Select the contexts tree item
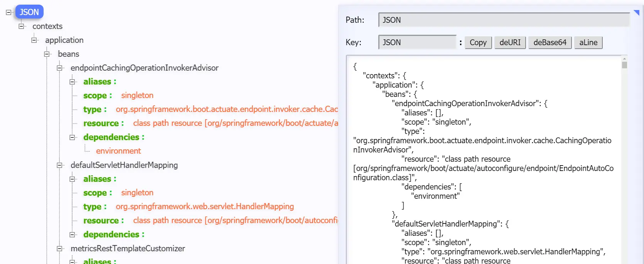The image size is (644, 264). [47, 26]
